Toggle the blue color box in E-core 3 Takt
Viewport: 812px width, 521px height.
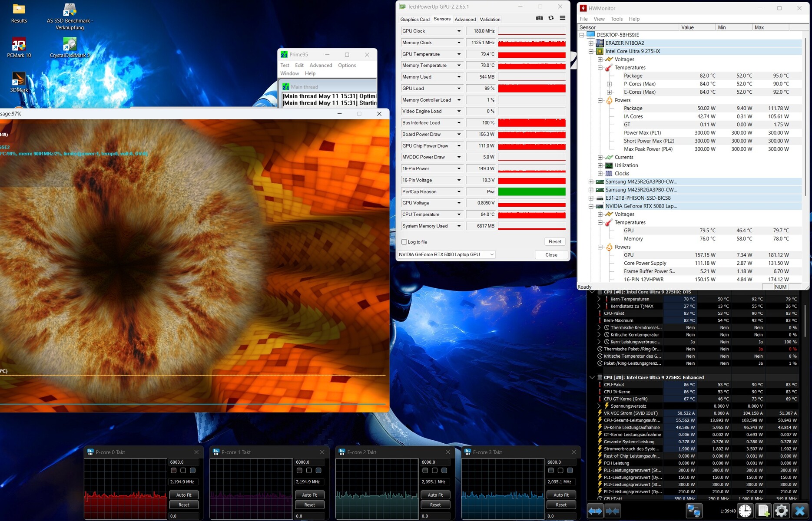tap(570, 471)
